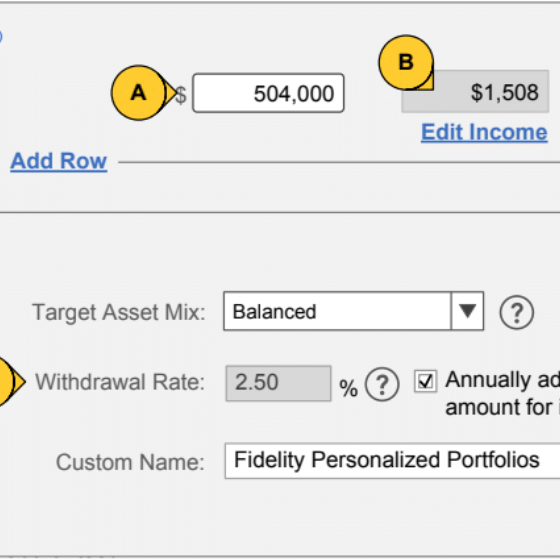Open help icon after Withdrawal Rate percent
The image size is (560, 560).
tap(382, 384)
